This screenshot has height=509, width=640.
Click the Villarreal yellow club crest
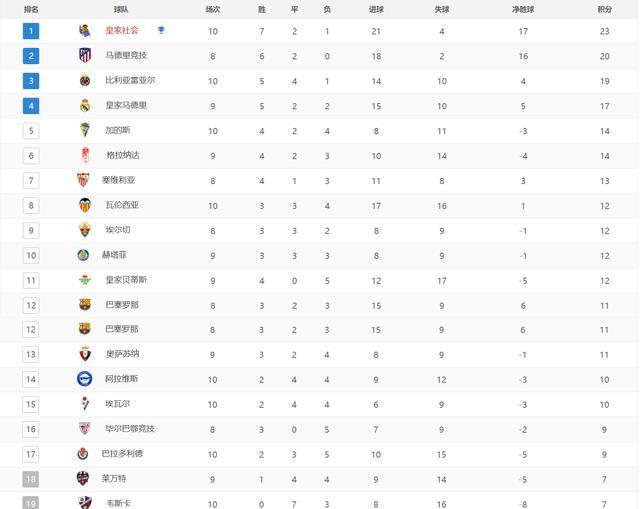click(85, 80)
